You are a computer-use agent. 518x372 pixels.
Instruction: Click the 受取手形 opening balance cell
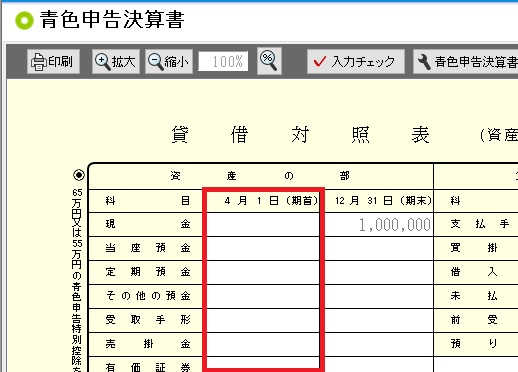point(263,321)
